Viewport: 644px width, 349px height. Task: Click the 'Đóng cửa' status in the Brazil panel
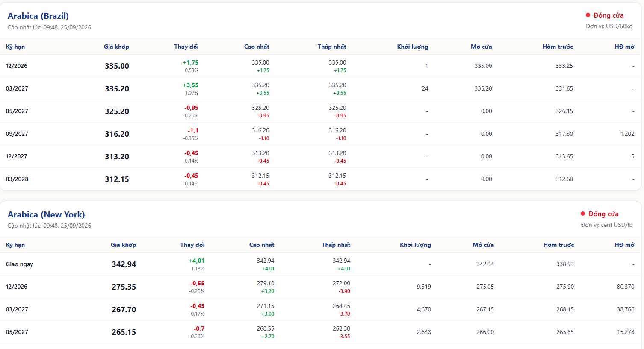point(608,15)
